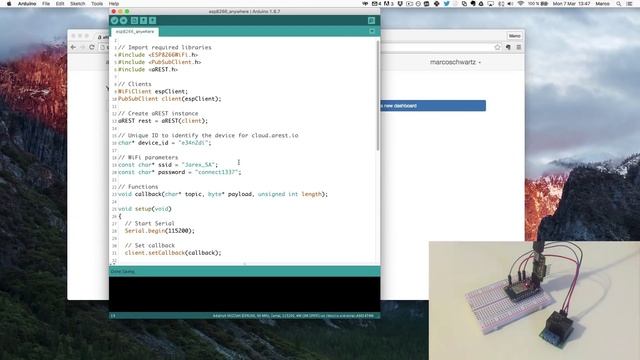Click the 'aREST rest = aREST(client);' line
640x360 pixels.
[163, 121]
